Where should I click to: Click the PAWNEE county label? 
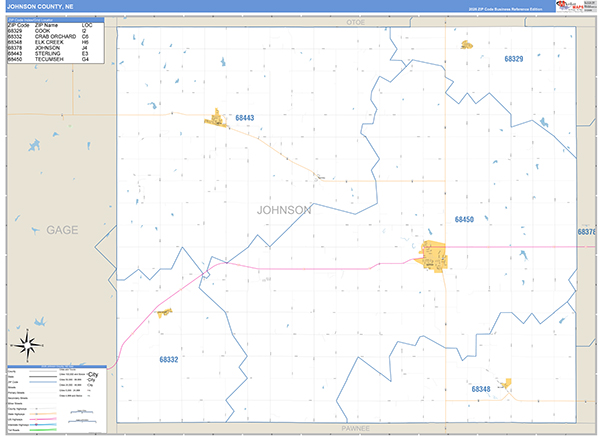[x=355, y=428]
